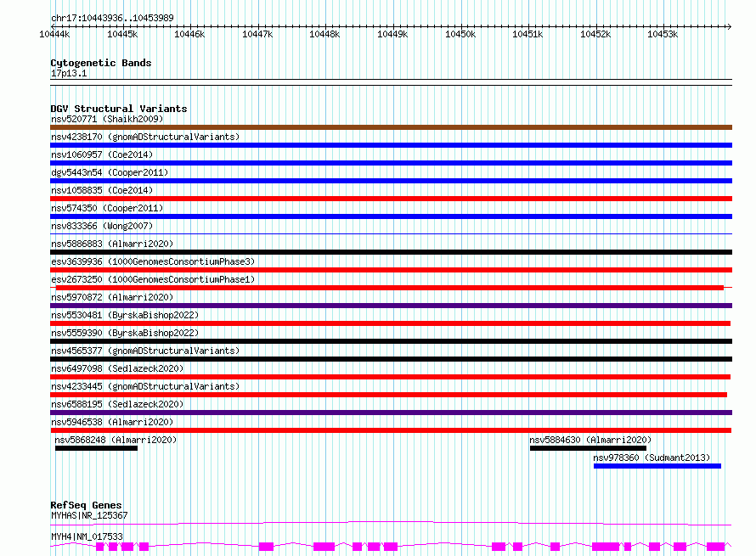Image resolution: width=756 pixels, height=556 pixels.
Task: Click the DGV Structural Variants track title
Action: coord(119,109)
